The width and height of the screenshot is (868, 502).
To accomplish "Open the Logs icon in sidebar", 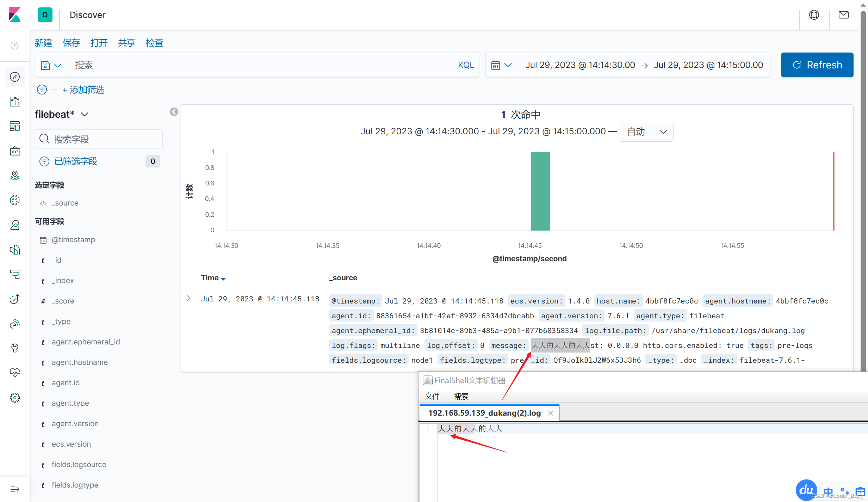I will 15,250.
